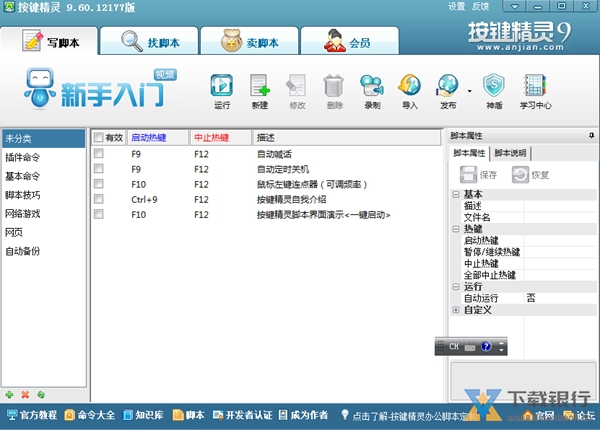Select the Ctrl+9 hotkey script row
Viewport: 600px width, 430px height.
pyautogui.click(x=267, y=199)
